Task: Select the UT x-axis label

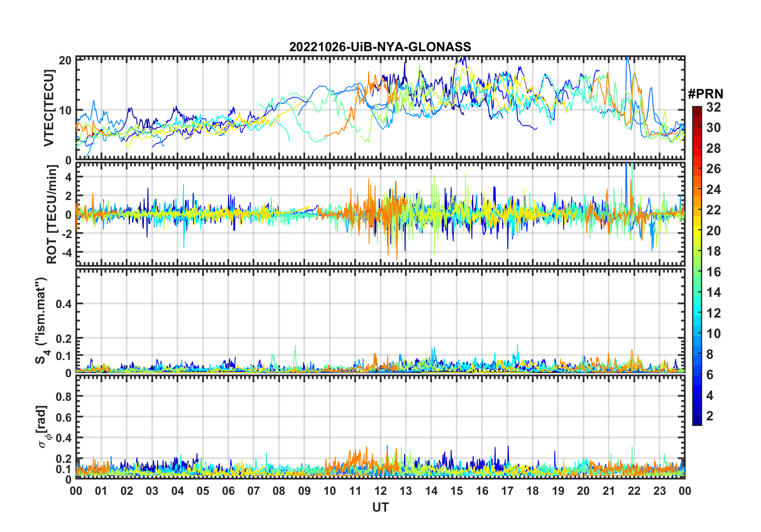Action: 380,507
